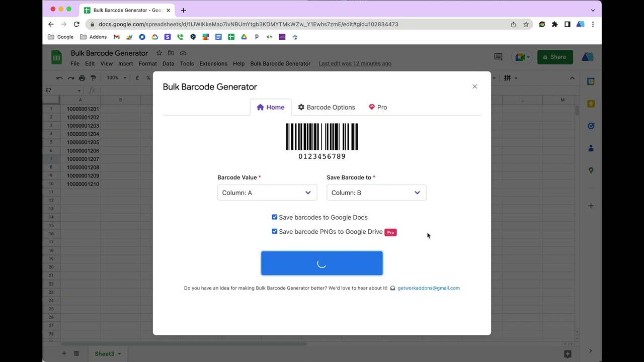Image resolution: width=644 pixels, height=362 pixels.
Task: Uncheck Save barcodes to Google Docs
Action: pos(275,217)
